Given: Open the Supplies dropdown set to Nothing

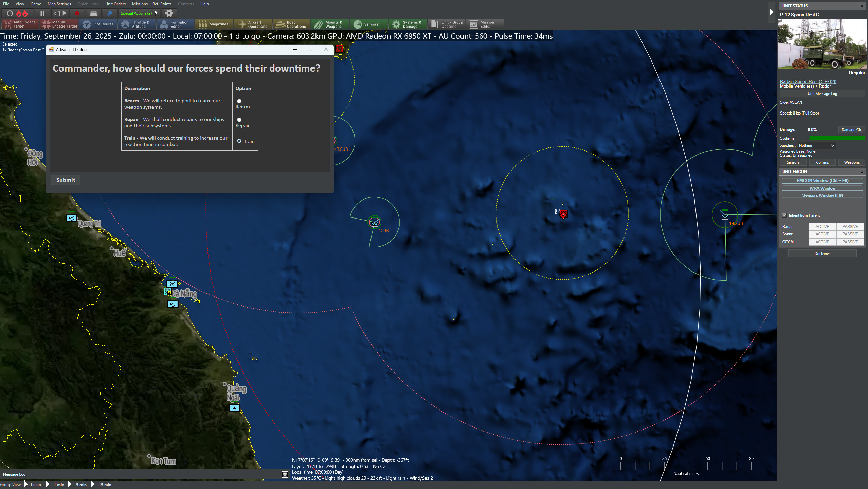Looking at the screenshot, I should click(x=816, y=145).
